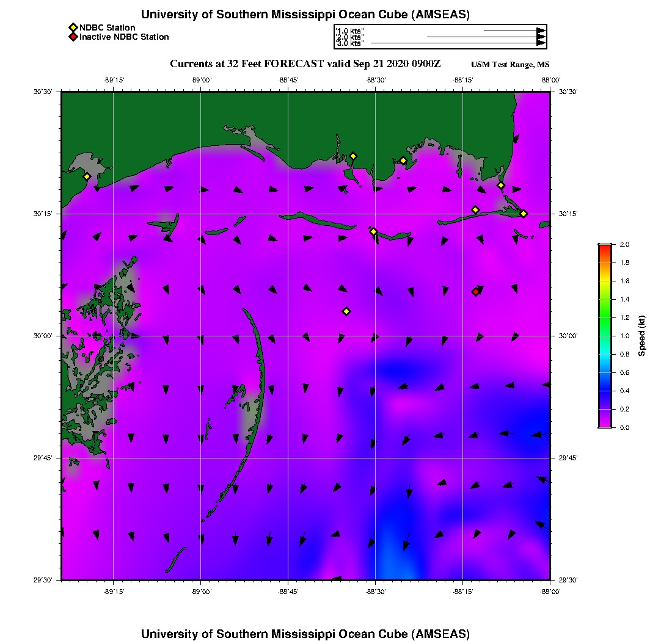The height and width of the screenshot is (641, 672).
Task: Click the red top of the speed colorbar
Action: coord(605,246)
